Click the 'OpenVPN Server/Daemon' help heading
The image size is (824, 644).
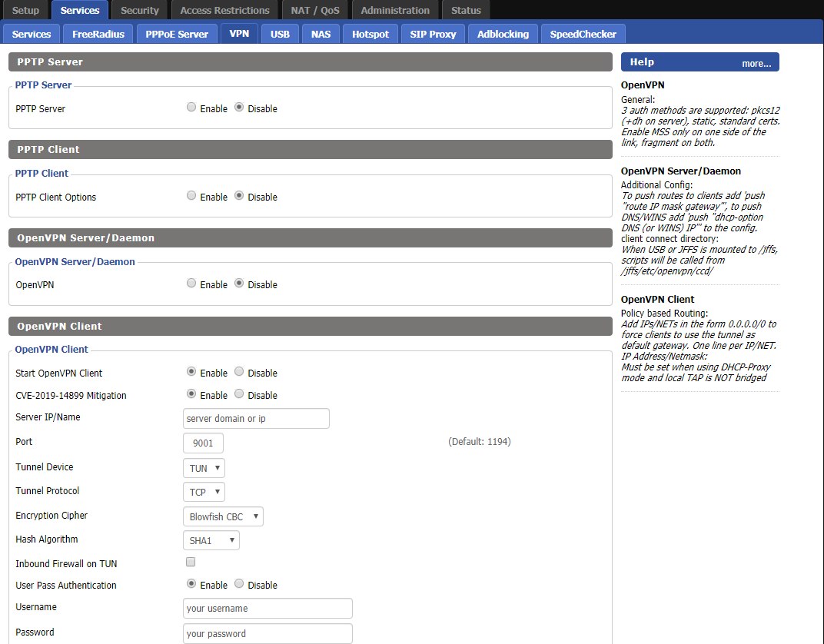point(680,171)
